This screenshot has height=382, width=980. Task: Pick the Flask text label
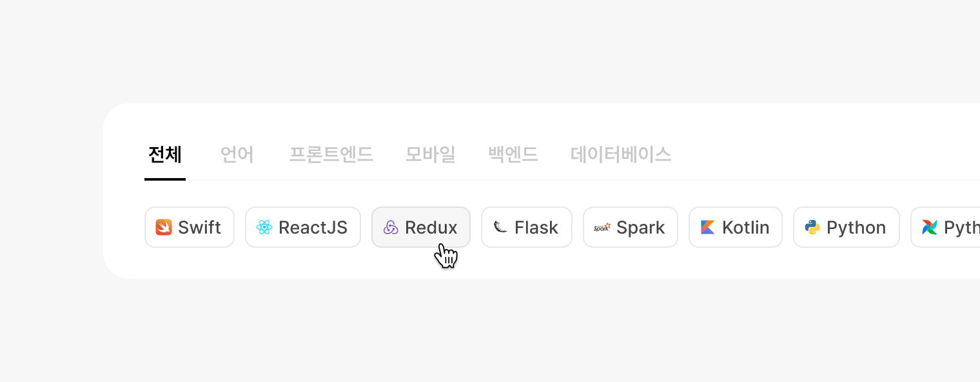pos(536,227)
